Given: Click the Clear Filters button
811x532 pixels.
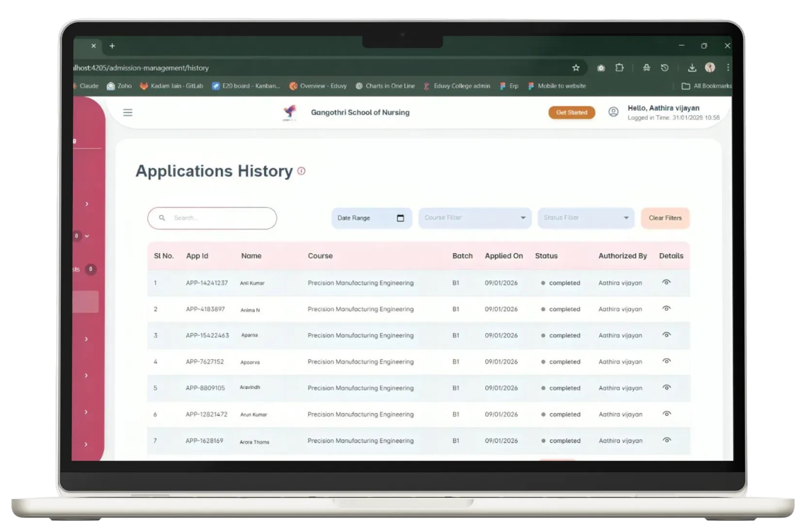Looking at the screenshot, I should (x=665, y=218).
